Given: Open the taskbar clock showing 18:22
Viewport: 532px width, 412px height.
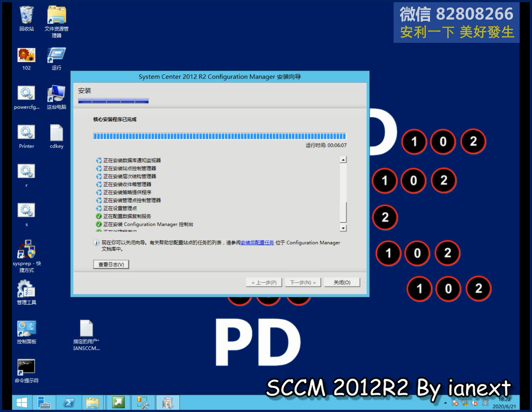Looking at the screenshot, I should click(x=505, y=403).
